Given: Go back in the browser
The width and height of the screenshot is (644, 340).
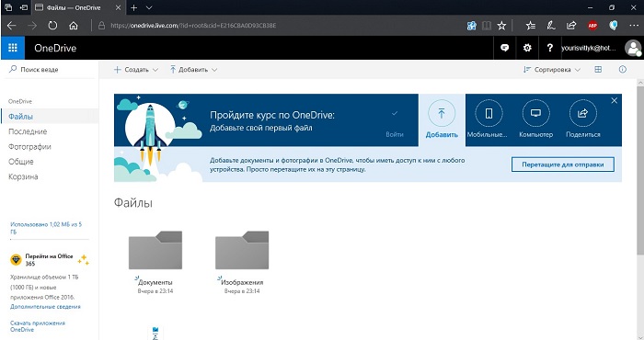Looking at the screenshot, I should click(11, 26).
